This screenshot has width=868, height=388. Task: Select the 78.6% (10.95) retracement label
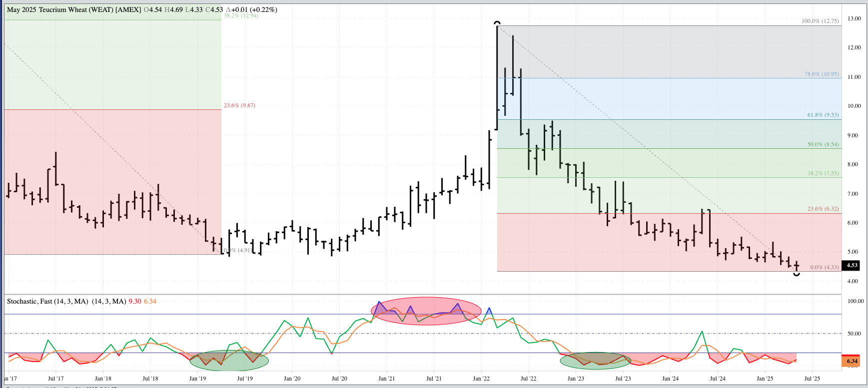[822, 74]
